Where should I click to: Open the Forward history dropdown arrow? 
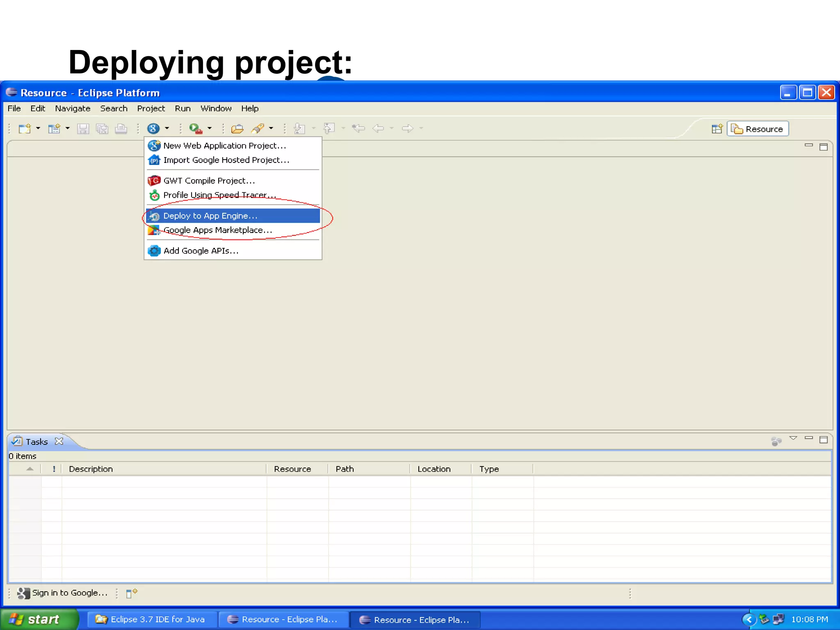click(421, 128)
